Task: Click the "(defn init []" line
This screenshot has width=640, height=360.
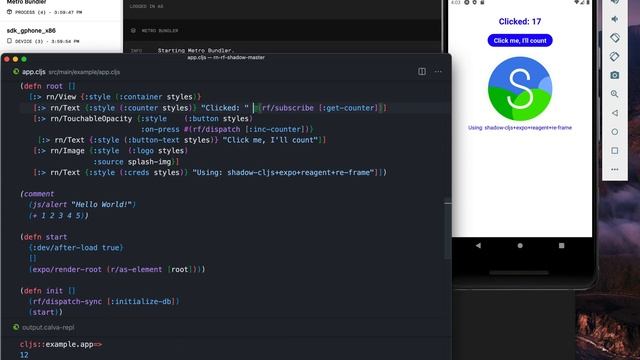Action: (48, 291)
